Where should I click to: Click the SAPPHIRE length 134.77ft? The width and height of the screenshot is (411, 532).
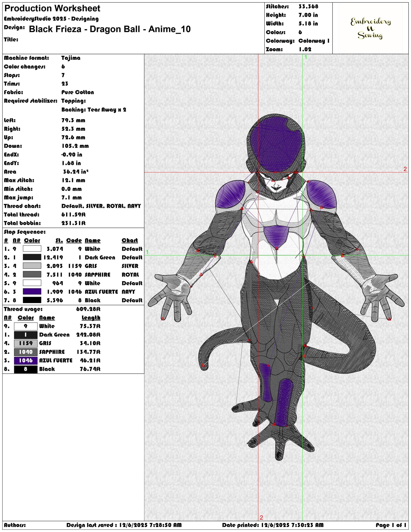[88, 352]
